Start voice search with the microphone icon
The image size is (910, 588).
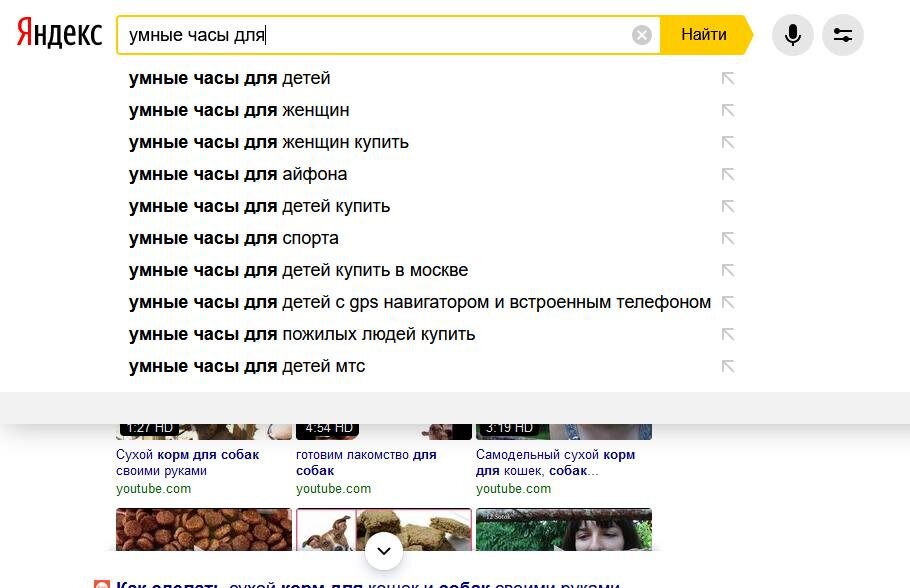pyautogui.click(x=792, y=35)
